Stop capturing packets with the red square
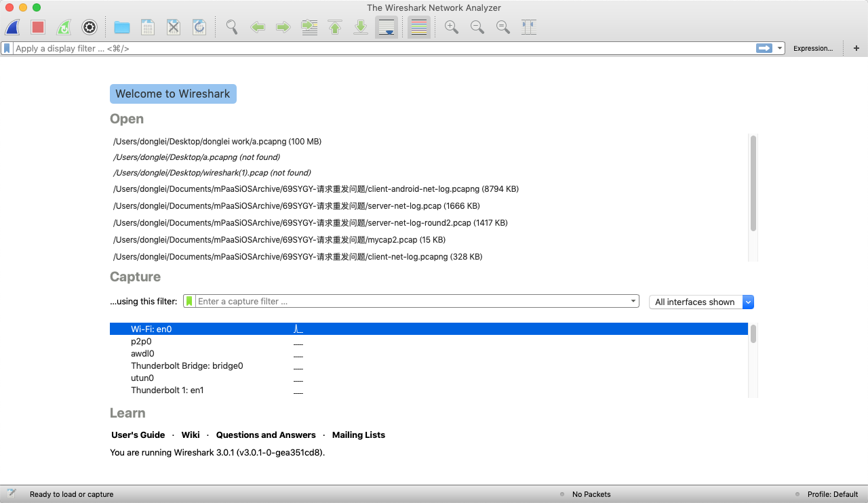Image resolution: width=868 pixels, height=503 pixels. (x=38, y=27)
